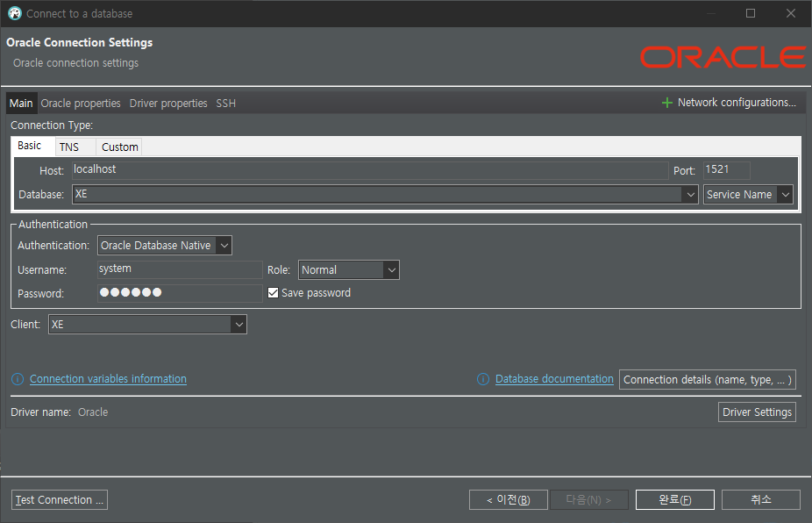Click the 완료(F) finish button
The width and height of the screenshot is (812, 523).
click(x=675, y=499)
